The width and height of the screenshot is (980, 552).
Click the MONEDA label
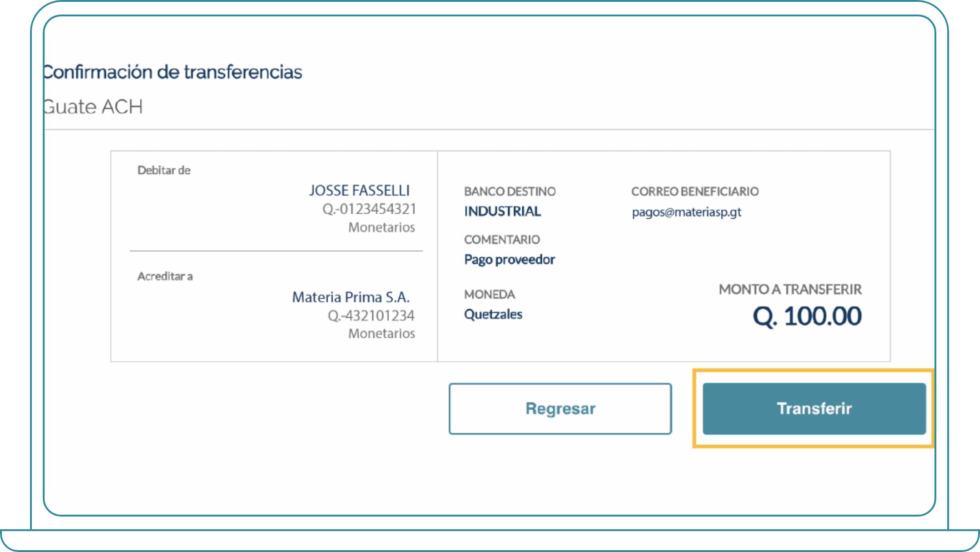coord(489,294)
